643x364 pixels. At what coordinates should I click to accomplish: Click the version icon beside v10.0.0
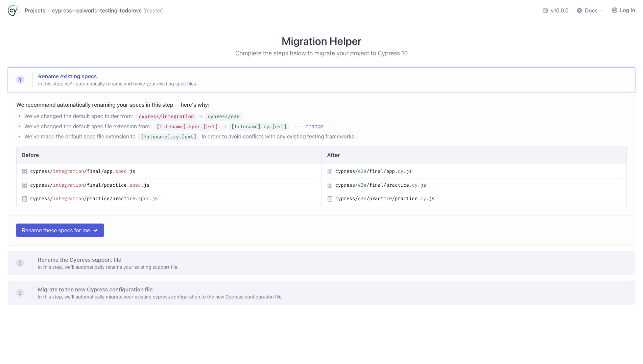545,10
